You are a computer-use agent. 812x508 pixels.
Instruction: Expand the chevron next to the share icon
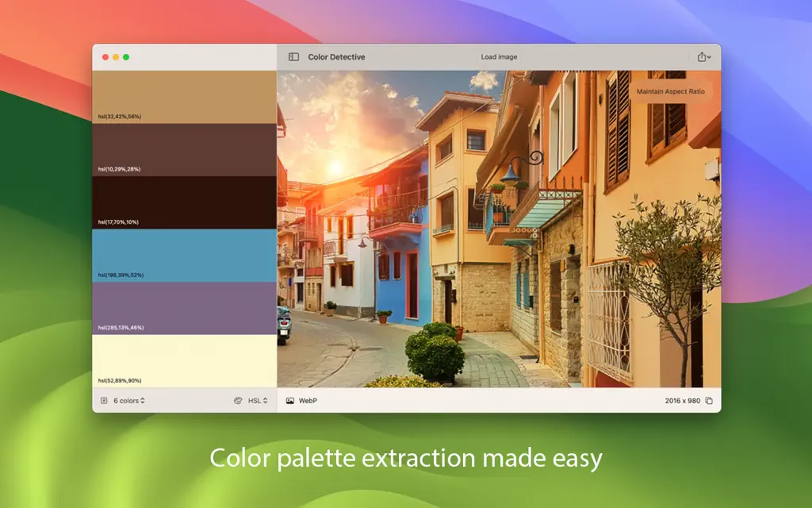coord(710,57)
